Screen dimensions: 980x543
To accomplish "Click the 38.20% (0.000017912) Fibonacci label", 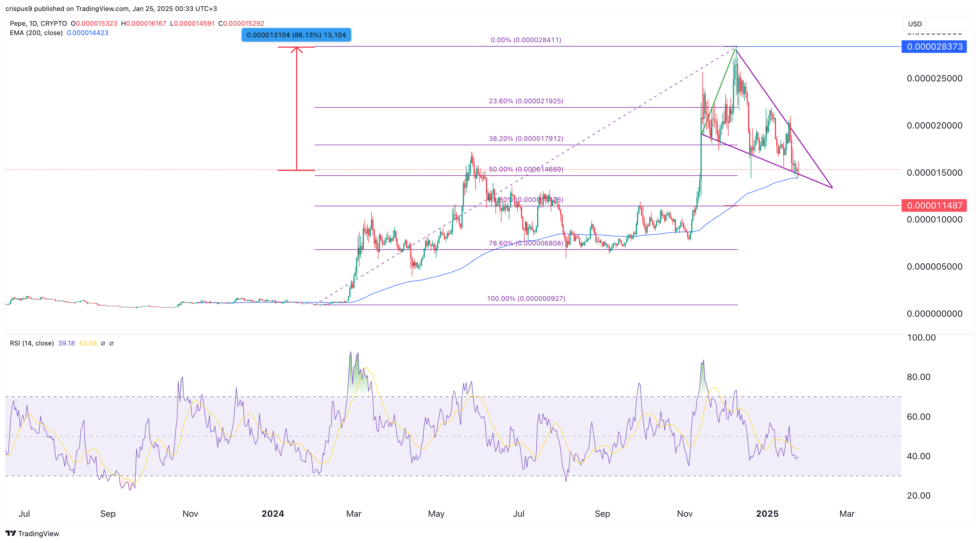I will point(526,139).
